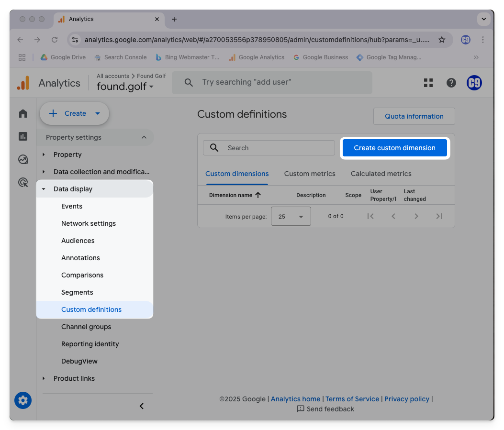504x430 pixels.
Task: Open the Help question mark icon
Action: click(x=451, y=83)
